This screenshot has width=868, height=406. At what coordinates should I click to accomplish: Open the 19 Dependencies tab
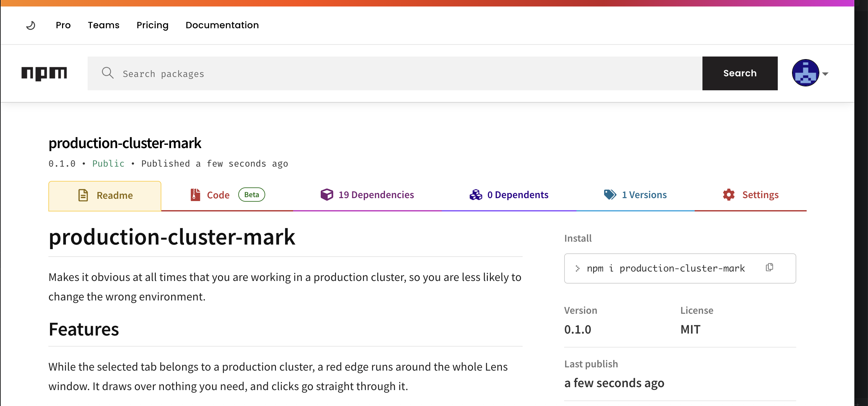tap(367, 195)
